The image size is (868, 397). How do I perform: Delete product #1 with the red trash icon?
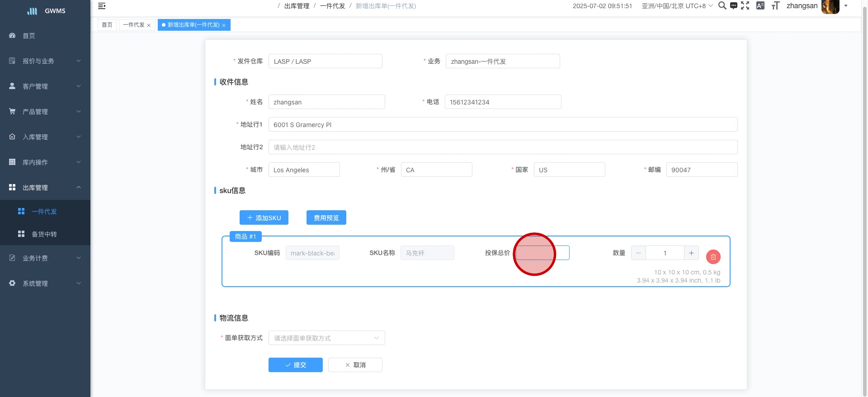point(713,257)
